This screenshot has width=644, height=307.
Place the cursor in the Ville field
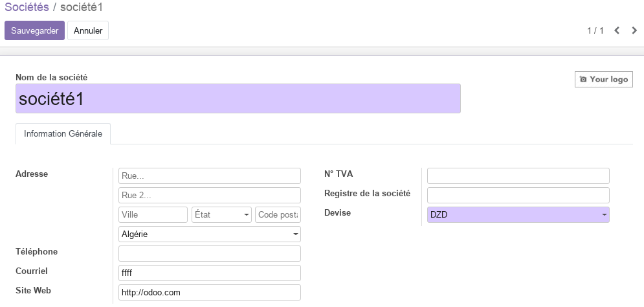point(153,214)
